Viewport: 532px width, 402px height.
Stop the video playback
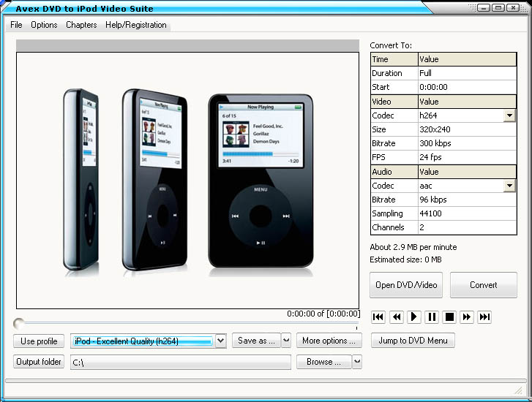[x=449, y=317]
